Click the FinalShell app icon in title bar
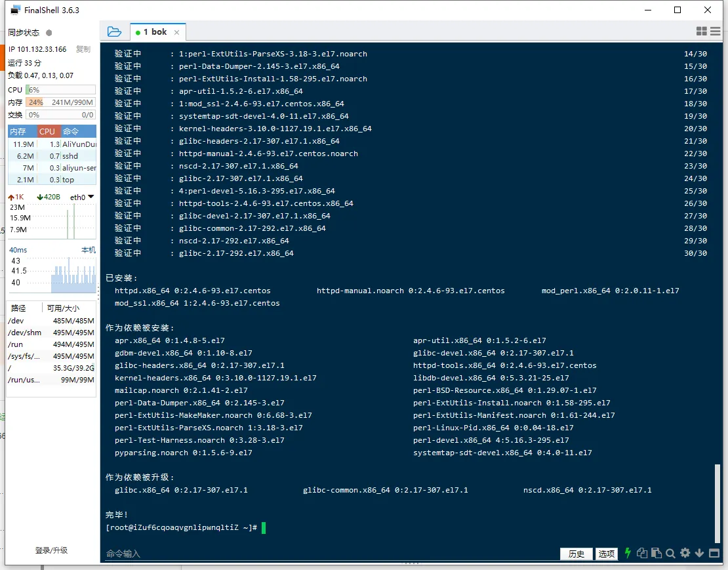The width and height of the screenshot is (728, 570). click(x=16, y=10)
